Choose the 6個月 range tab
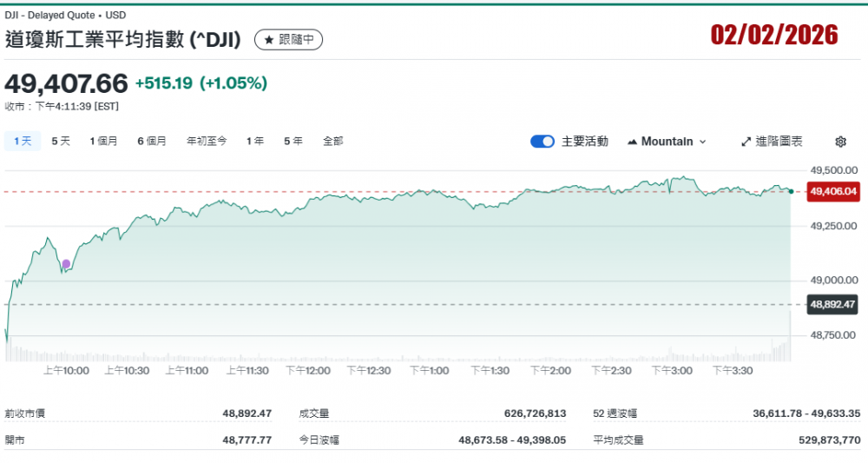The height and width of the screenshot is (463, 868). [x=152, y=141]
